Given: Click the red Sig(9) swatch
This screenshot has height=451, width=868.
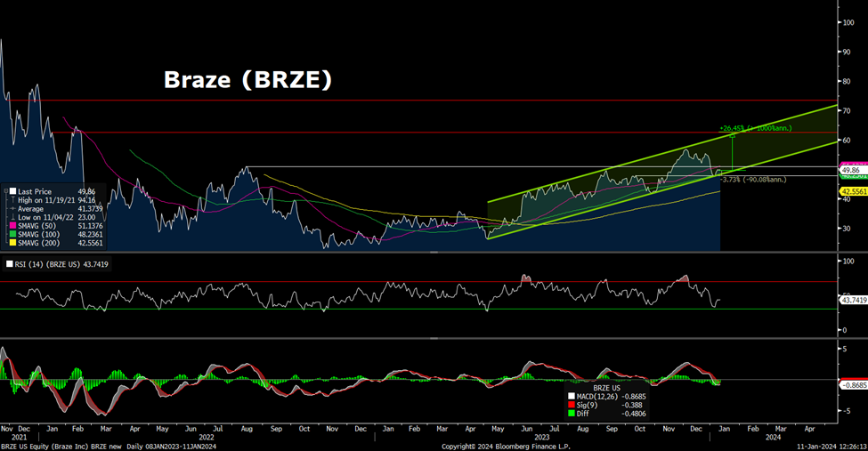Looking at the screenshot, I should [572, 405].
